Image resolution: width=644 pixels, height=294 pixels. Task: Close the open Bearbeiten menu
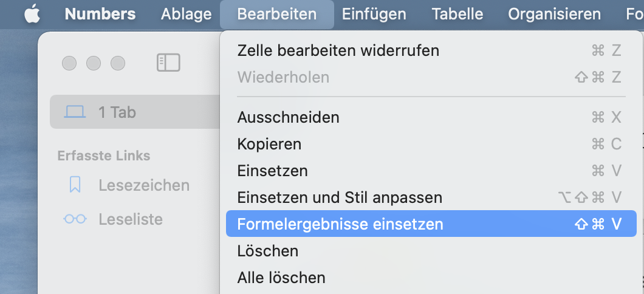(276, 14)
